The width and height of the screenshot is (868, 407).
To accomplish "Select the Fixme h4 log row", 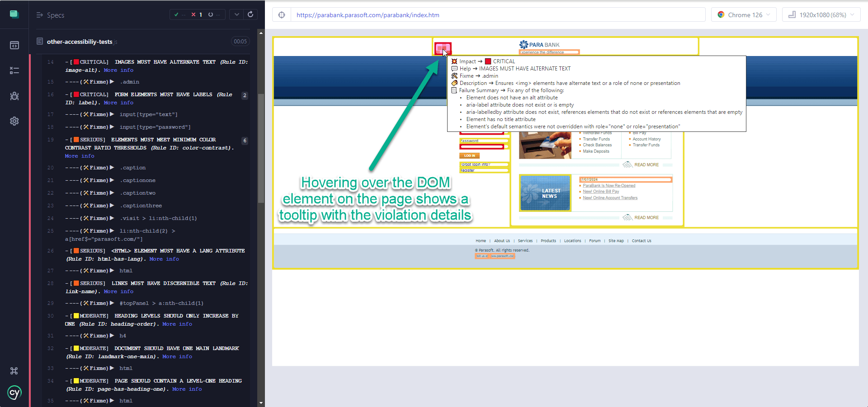I will (x=147, y=336).
